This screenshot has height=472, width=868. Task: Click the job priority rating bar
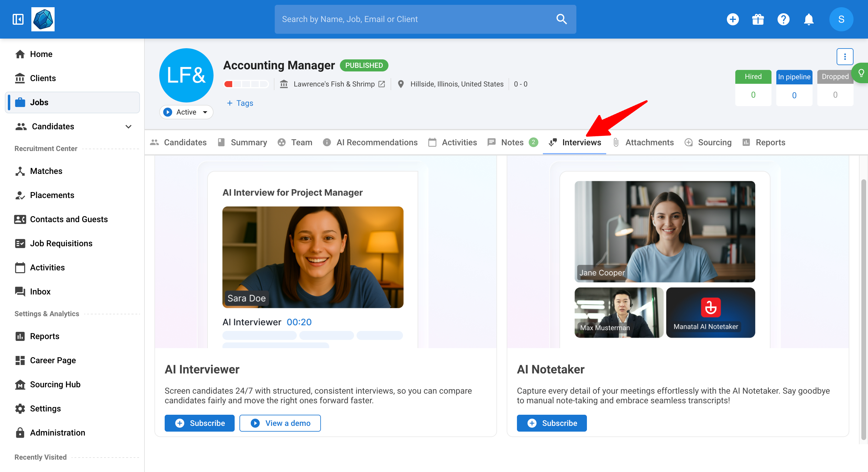[x=246, y=84]
